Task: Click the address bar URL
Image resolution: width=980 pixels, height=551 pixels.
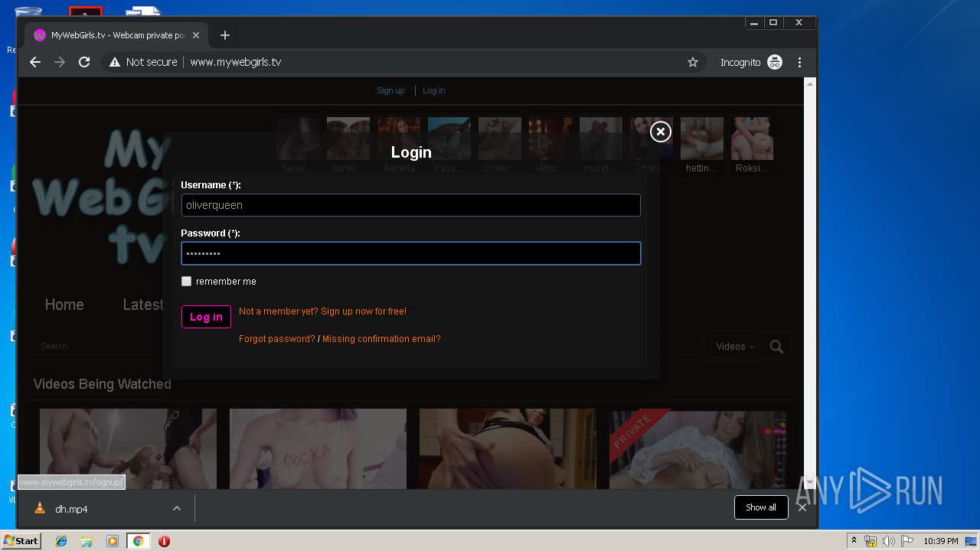Action: pyautogui.click(x=236, y=62)
